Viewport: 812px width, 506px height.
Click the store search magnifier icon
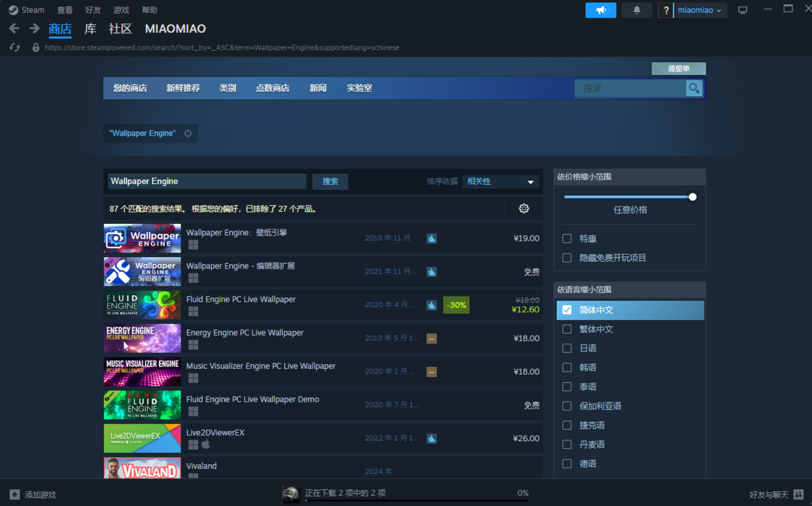(x=694, y=88)
